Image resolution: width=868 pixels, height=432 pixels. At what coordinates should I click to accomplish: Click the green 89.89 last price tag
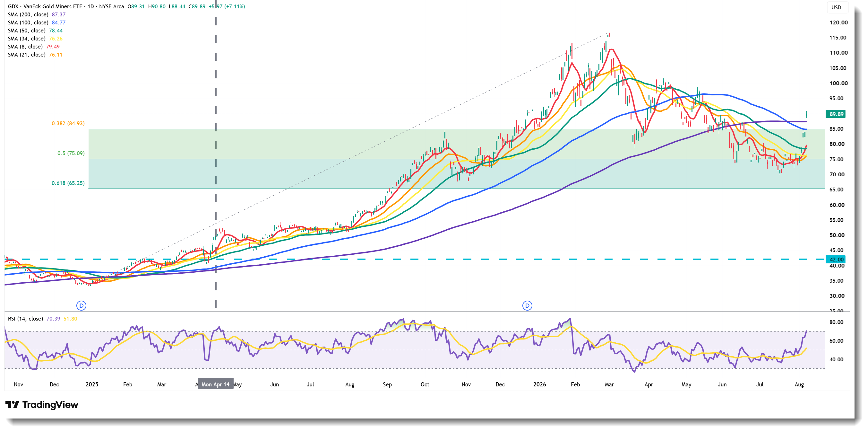(x=836, y=114)
